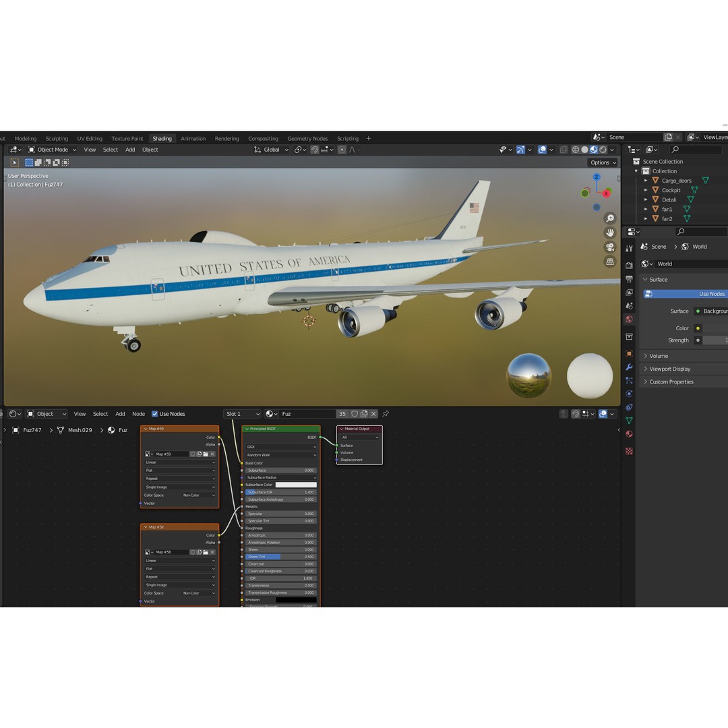Enable wireframe viewport shading
Viewport: 728px width, 728px height.
[x=575, y=150]
